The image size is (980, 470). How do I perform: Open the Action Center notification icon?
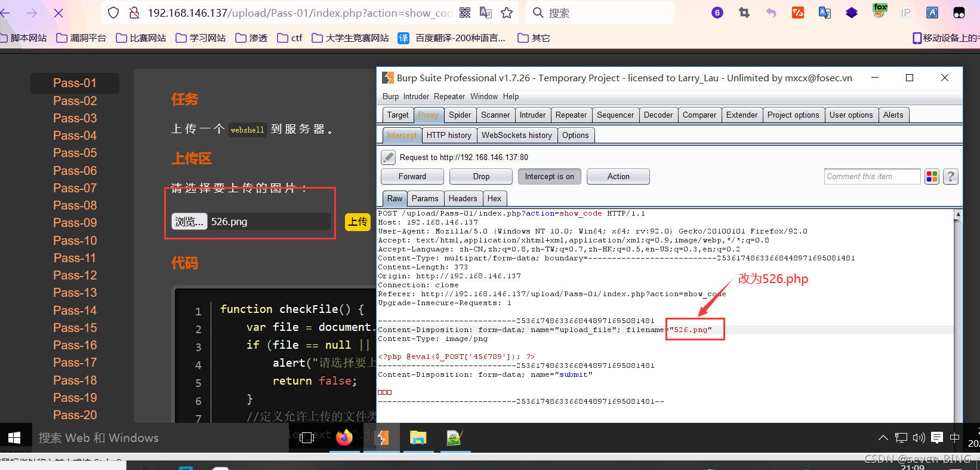937,438
